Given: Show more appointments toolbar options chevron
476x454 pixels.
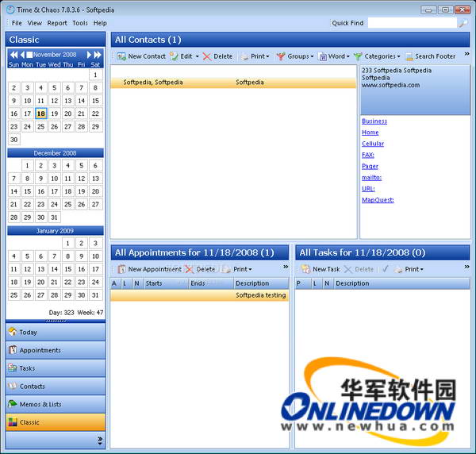Looking at the screenshot, I should click(x=286, y=267).
